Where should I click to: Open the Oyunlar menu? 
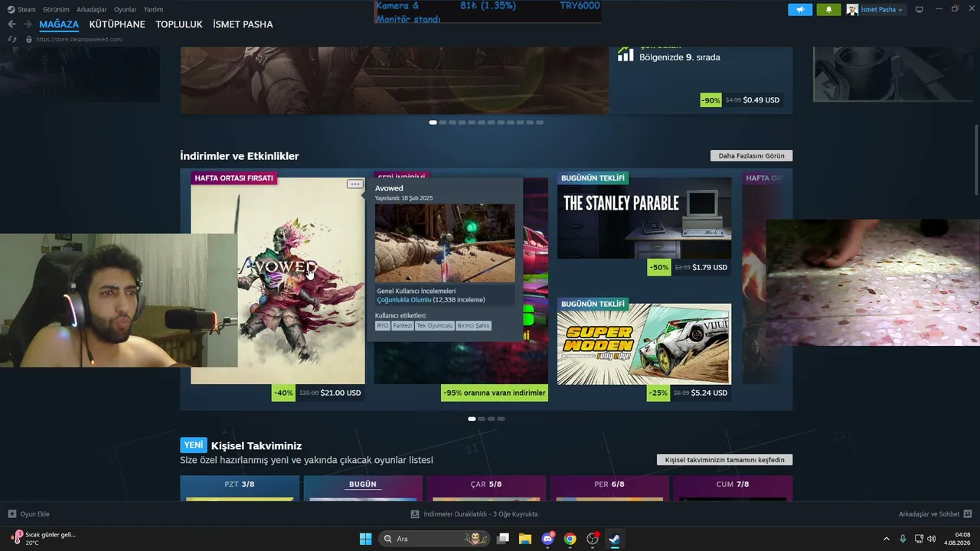[x=126, y=9]
